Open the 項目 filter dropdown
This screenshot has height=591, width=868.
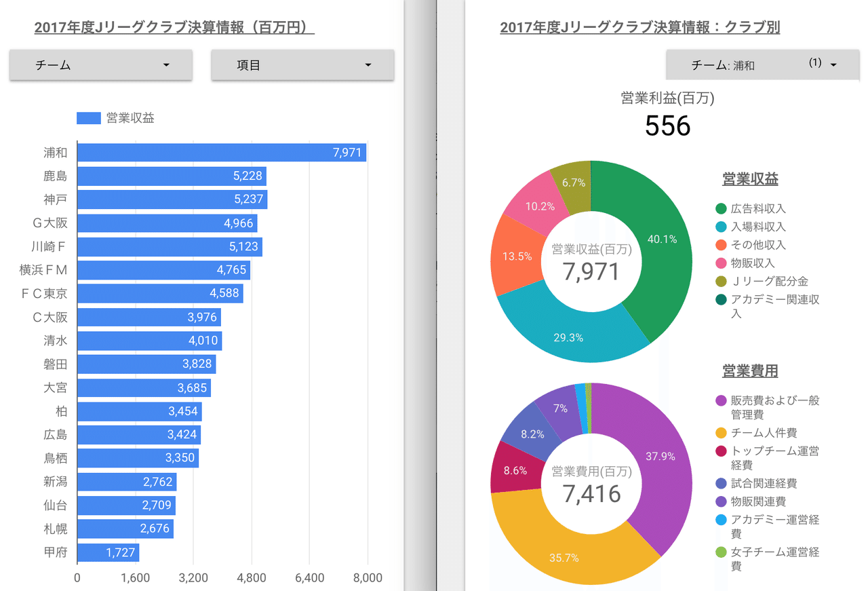pyautogui.click(x=302, y=64)
